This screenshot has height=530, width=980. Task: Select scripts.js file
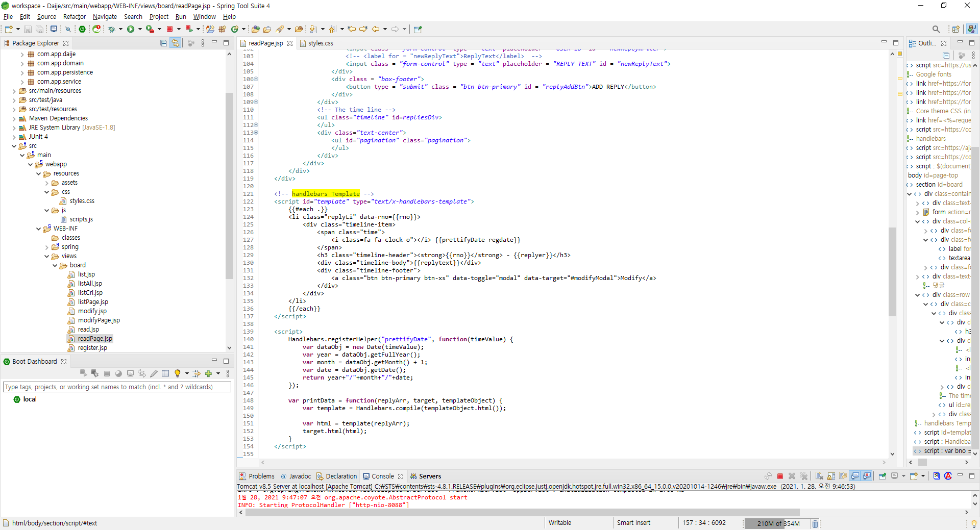point(81,219)
